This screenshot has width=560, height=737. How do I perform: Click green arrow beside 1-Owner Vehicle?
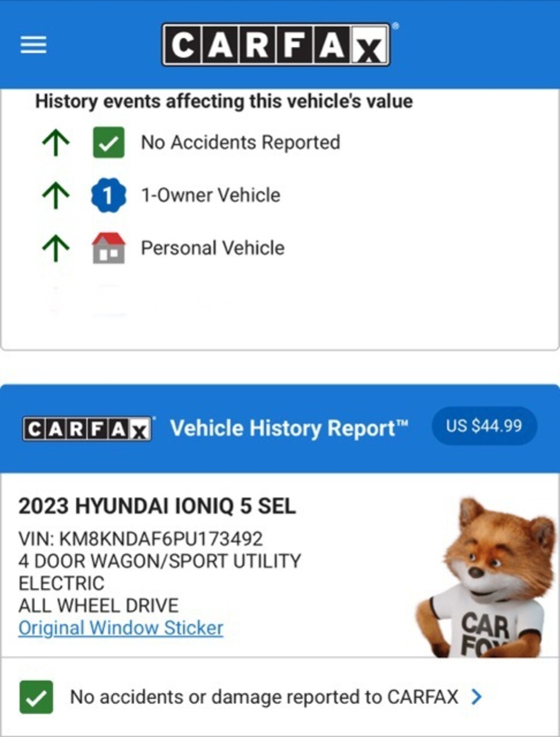click(56, 195)
